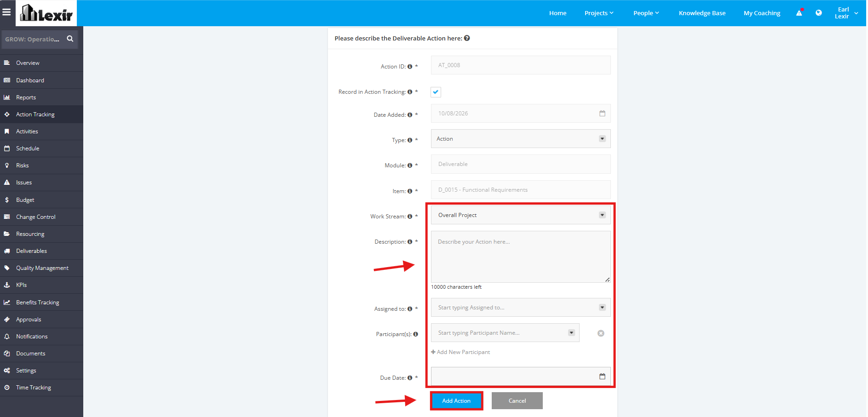Viewport: 868px width, 417px height.
Task: Open Settings in sidebar
Action: 41,371
